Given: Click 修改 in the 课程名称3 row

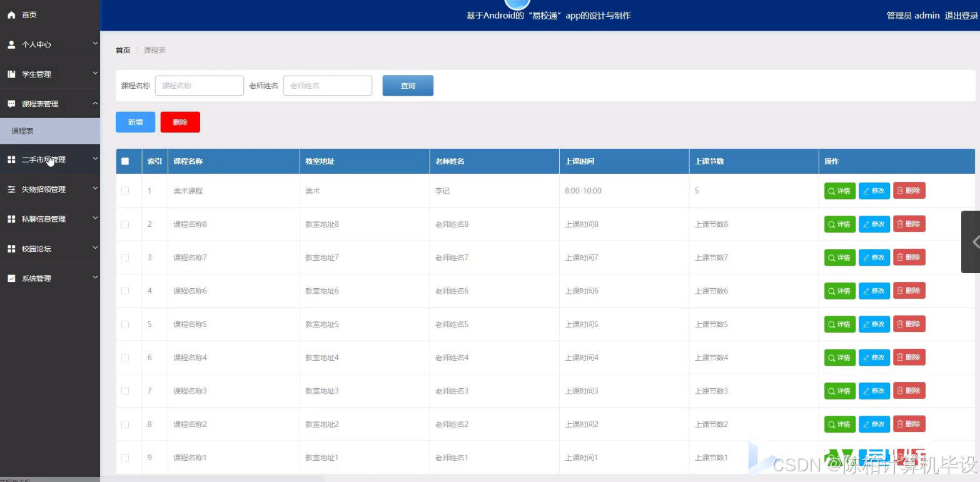Looking at the screenshot, I should coord(874,391).
